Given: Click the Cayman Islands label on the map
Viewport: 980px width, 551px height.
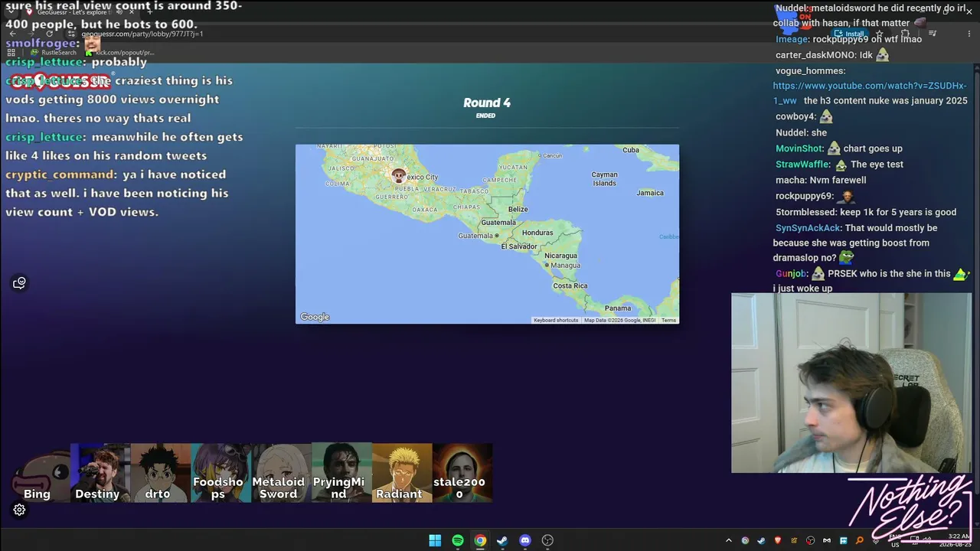Looking at the screenshot, I should tap(604, 179).
